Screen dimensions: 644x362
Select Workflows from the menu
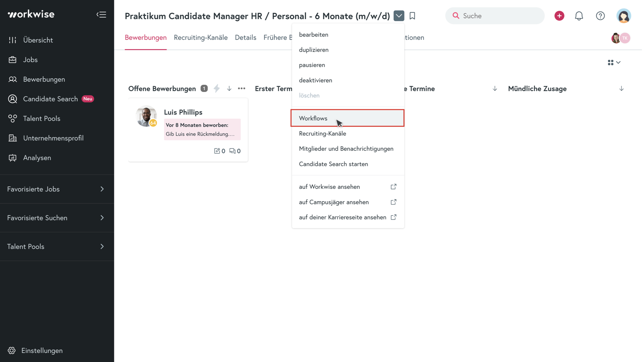[313, 118]
